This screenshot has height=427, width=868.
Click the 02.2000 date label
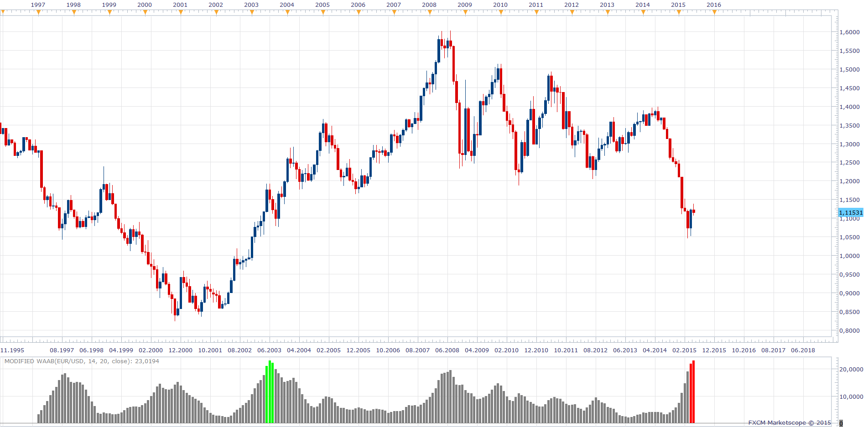tap(151, 350)
